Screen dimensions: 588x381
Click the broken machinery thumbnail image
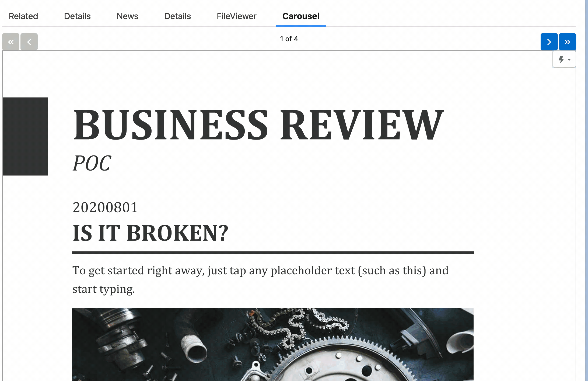coord(272,344)
